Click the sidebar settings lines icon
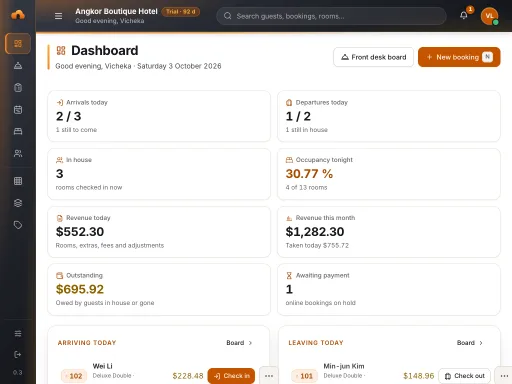Image resolution: width=512 pixels, height=384 pixels. 18,333
